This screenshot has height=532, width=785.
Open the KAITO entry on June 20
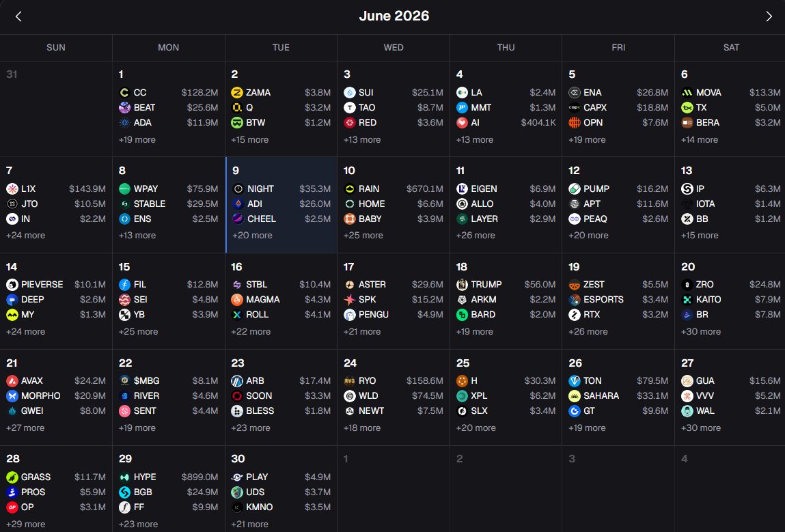pos(731,299)
